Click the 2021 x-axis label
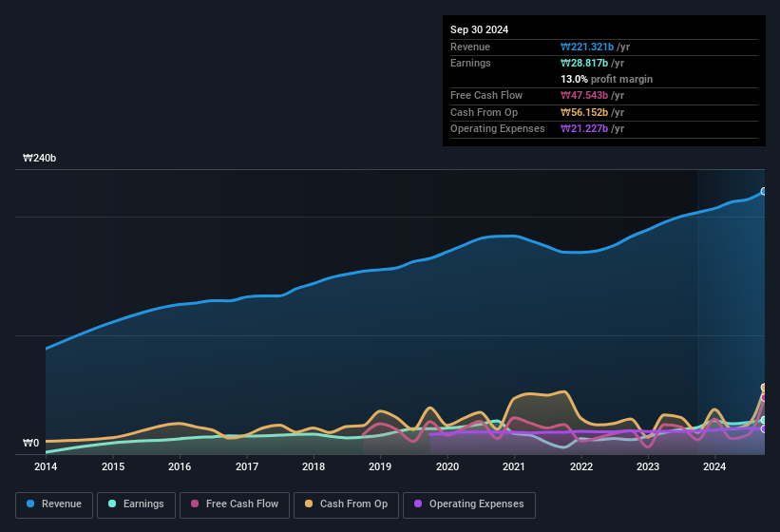 click(x=514, y=466)
